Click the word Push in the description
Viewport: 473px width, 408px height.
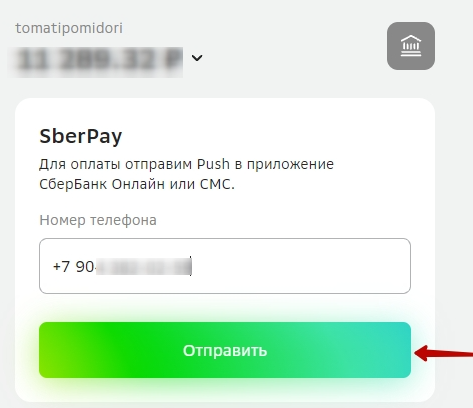(213, 164)
